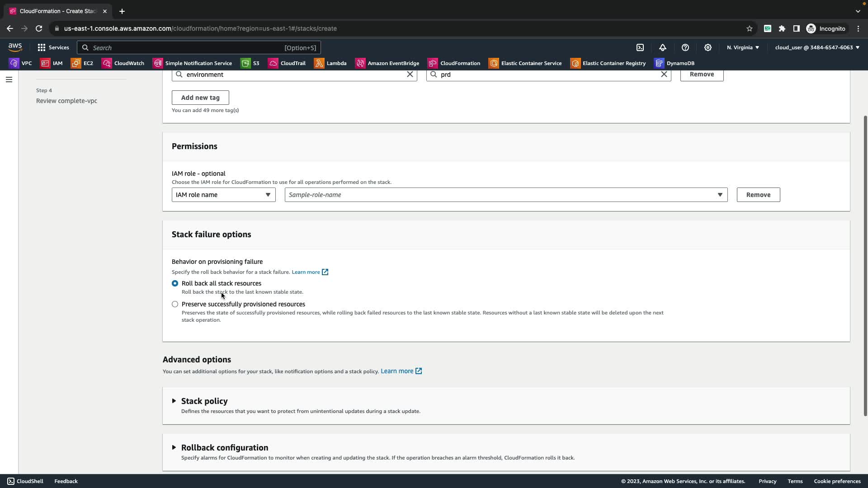The width and height of the screenshot is (868, 488).
Task: Open the cloud_user account menu
Action: [817, 47]
